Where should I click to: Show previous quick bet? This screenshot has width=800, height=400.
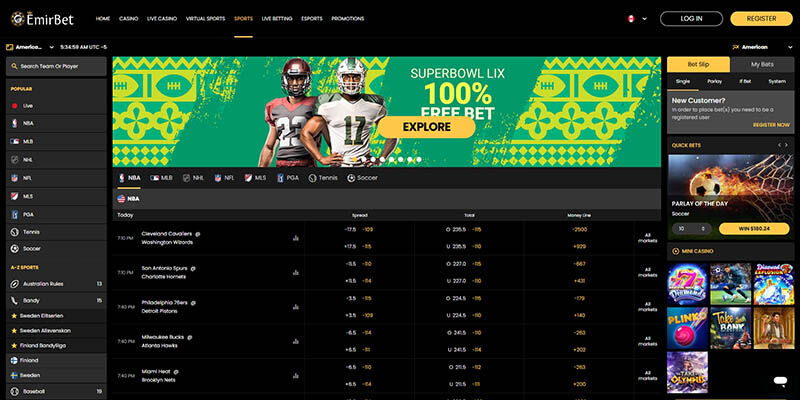pyautogui.click(x=779, y=144)
